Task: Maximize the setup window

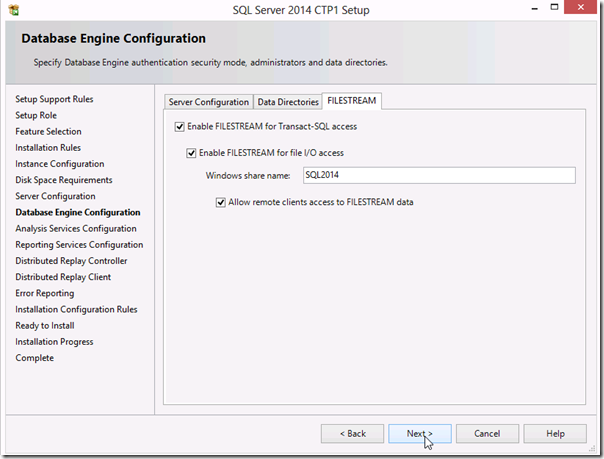Action: (x=554, y=7)
